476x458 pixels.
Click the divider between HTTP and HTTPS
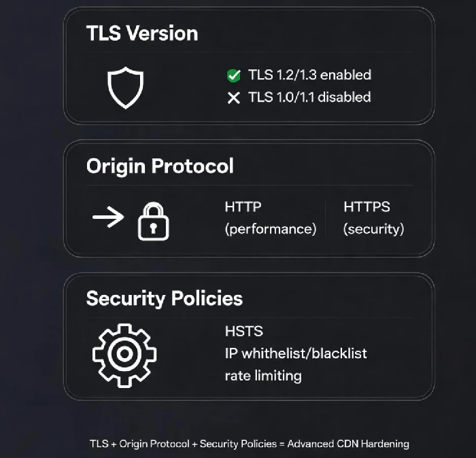[325, 218]
